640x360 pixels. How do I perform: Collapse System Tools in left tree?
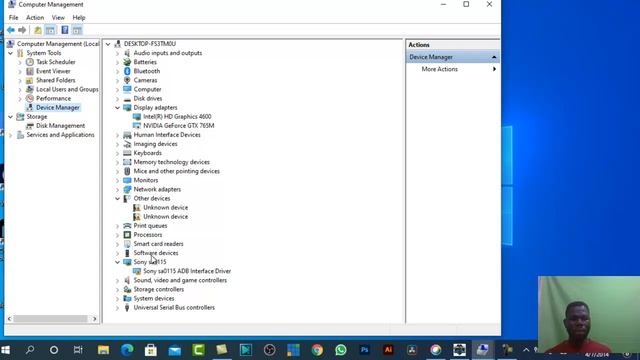tap(11, 53)
